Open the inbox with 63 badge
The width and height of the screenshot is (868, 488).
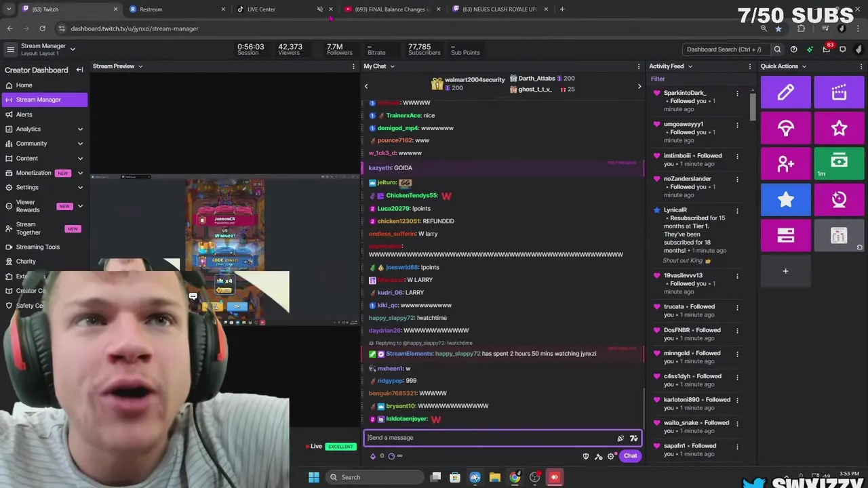[x=827, y=49]
